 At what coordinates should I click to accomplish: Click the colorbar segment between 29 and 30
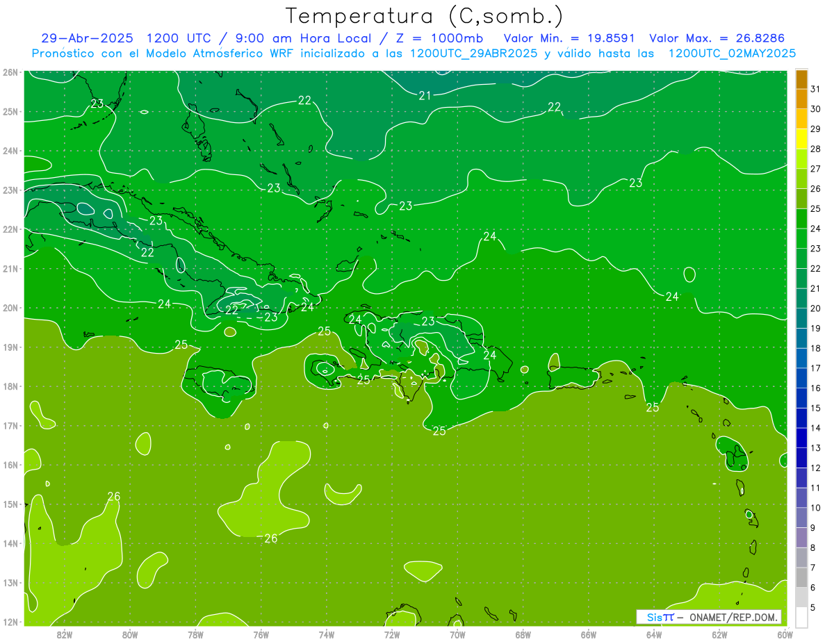[801, 119]
